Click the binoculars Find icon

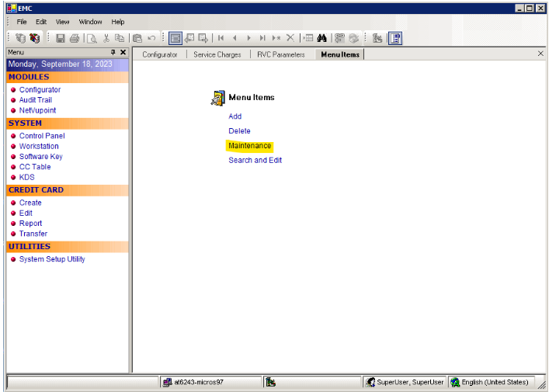pyautogui.click(x=321, y=37)
